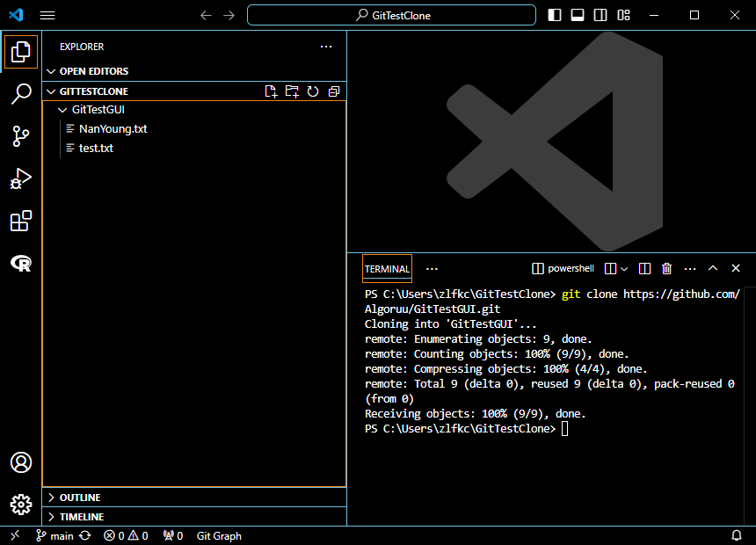Click the VS Code logo icon

pos(16,15)
